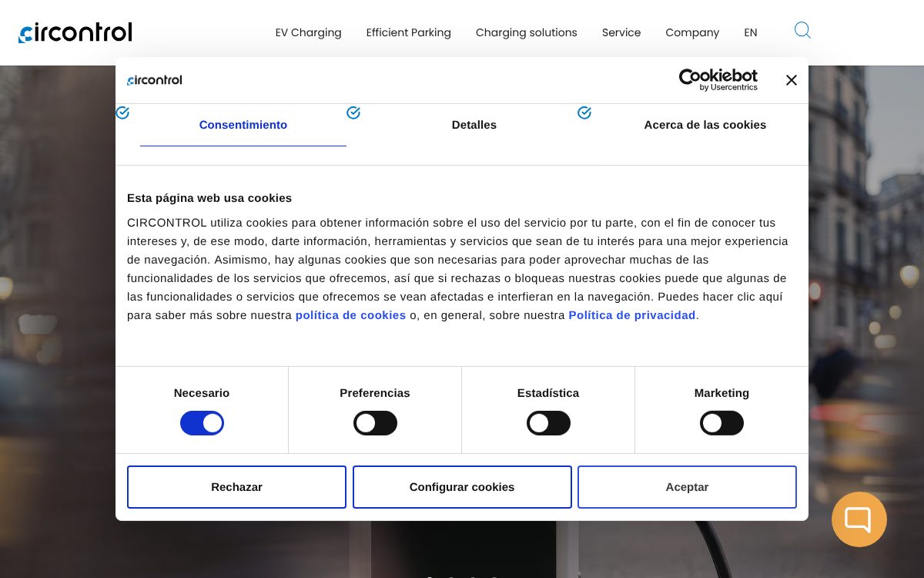Open the política de cookies link
The image size is (924, 578).
coord(350,315)
